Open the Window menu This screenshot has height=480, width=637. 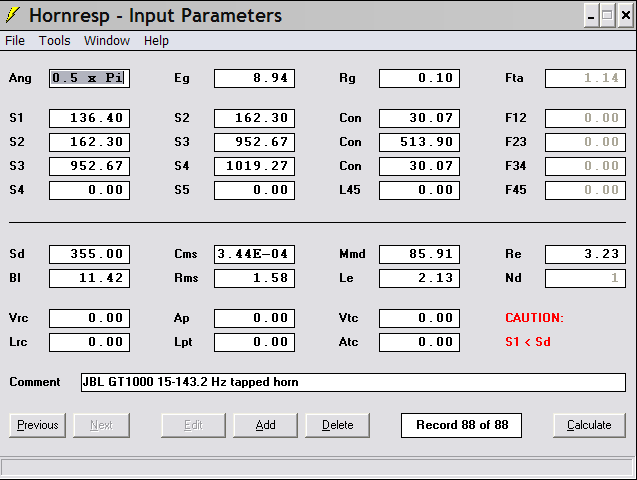[x=107, y=41]
